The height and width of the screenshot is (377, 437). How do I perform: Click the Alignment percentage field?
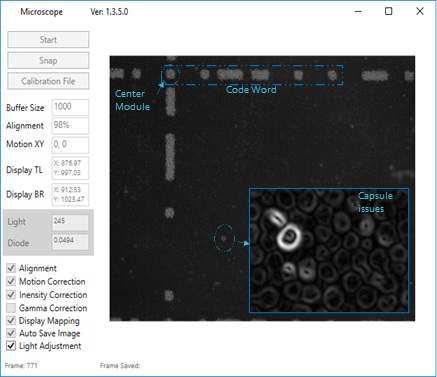[x=70, y=126]
